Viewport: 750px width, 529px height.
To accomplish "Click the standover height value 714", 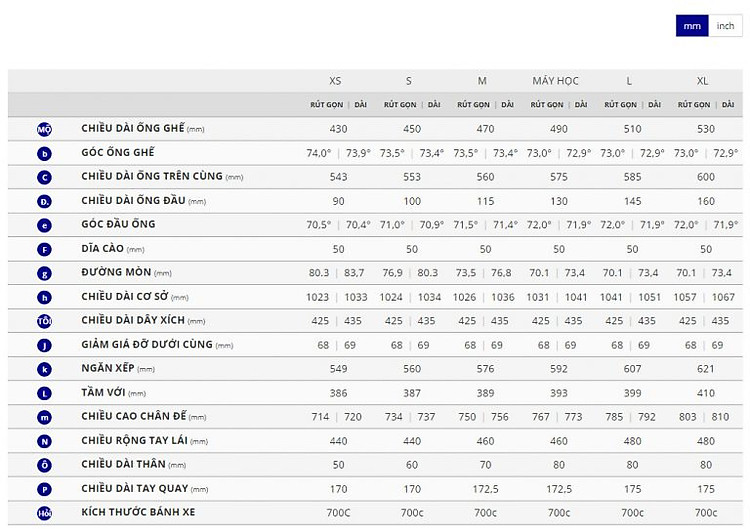I will click(320, 417).
